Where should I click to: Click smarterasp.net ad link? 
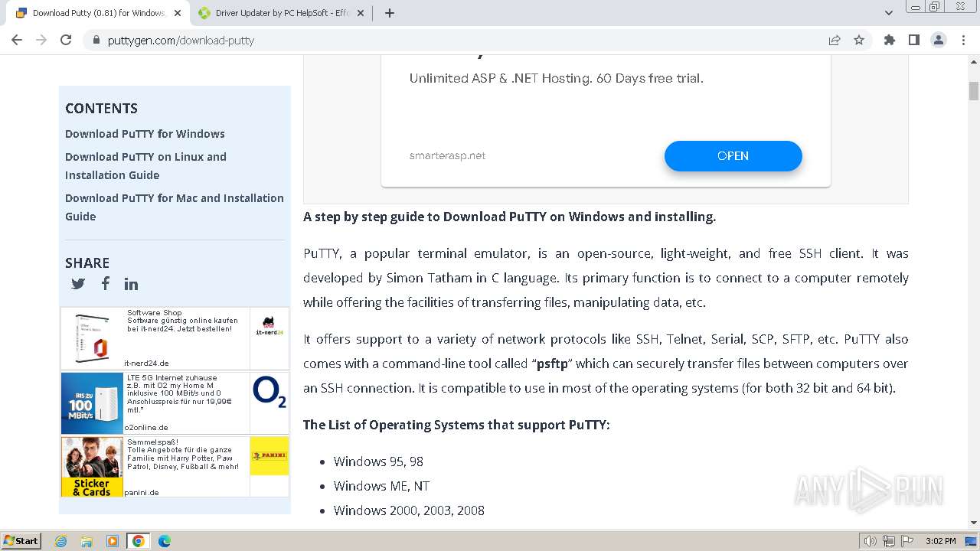pos(447,156)
